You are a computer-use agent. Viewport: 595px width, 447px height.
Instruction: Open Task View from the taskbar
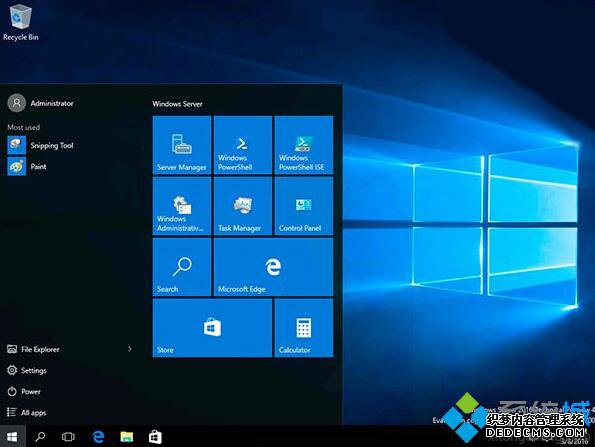68,437
